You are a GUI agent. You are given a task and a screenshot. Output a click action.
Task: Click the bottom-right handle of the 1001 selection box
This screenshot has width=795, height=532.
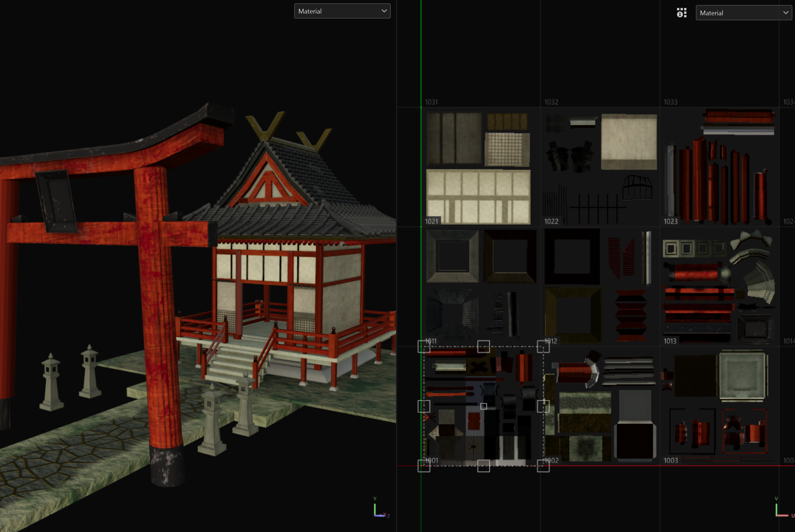543,466
